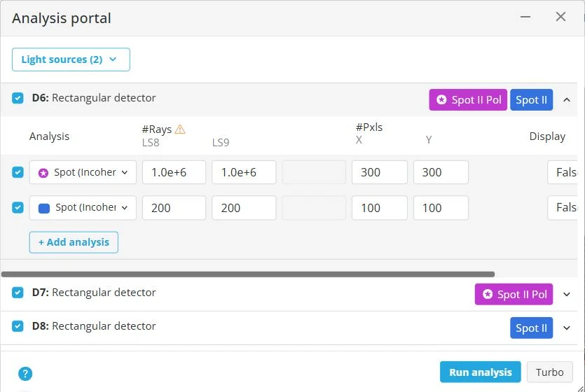Click the 'D6: Rectangular detector' label
The height and width of the screenshot is (392, 585).
pos(94,98)
